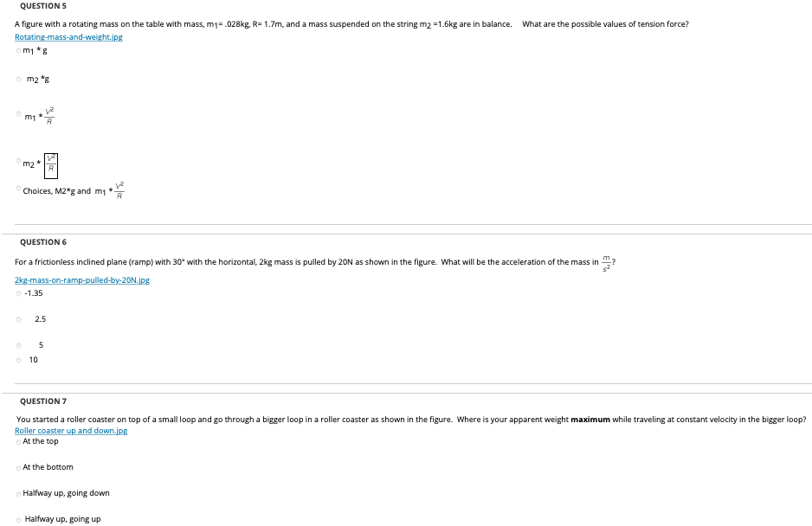
Task: Select the m2 * V²/R boxed answer
Action: pyautogui.click(x=19, y=161)
